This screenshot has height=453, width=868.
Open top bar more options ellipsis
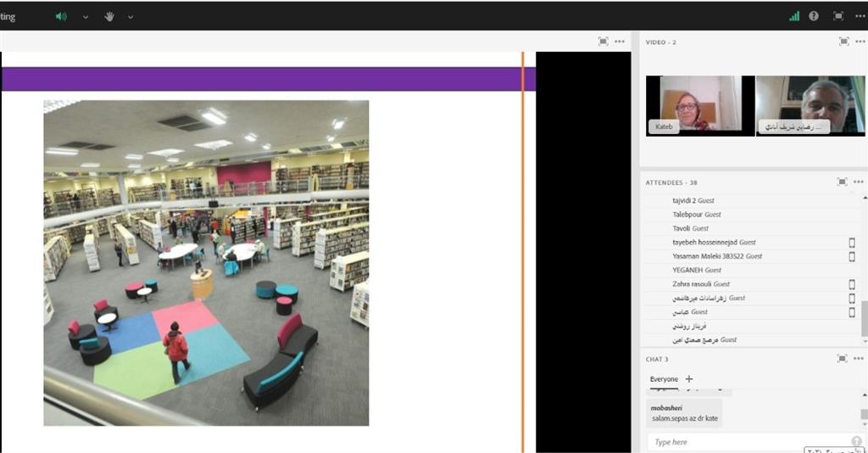(860, 17)
